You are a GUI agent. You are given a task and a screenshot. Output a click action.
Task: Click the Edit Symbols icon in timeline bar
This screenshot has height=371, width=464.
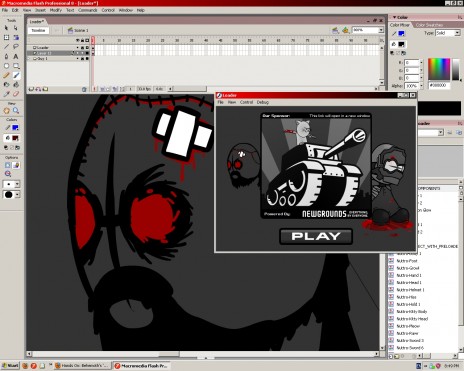click(346, 30)
